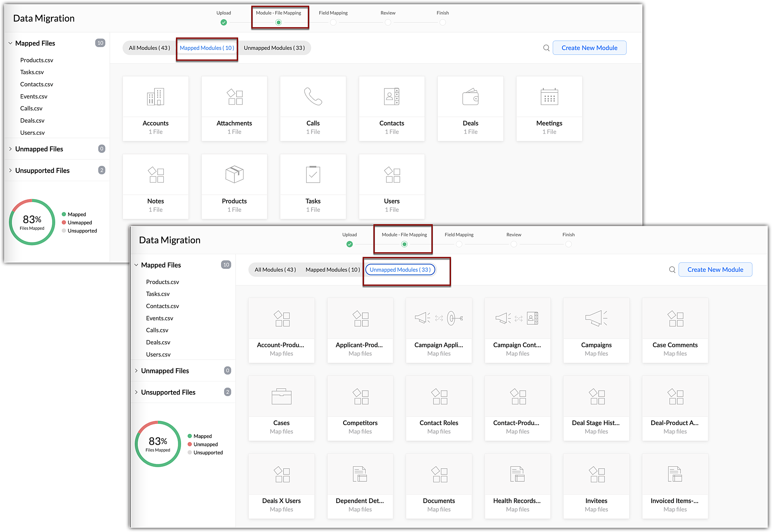Click the Campaigns megaphone icon
This screenshot has width=772, height=532.
click(596, 318)
